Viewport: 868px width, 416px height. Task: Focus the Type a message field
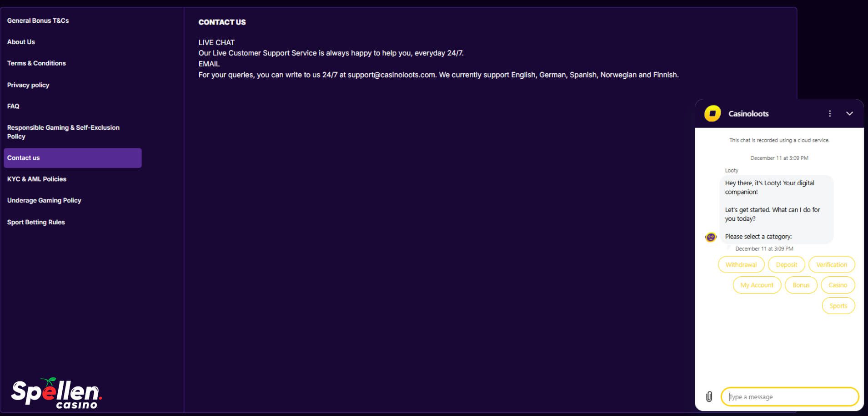(x=789, y=396)
